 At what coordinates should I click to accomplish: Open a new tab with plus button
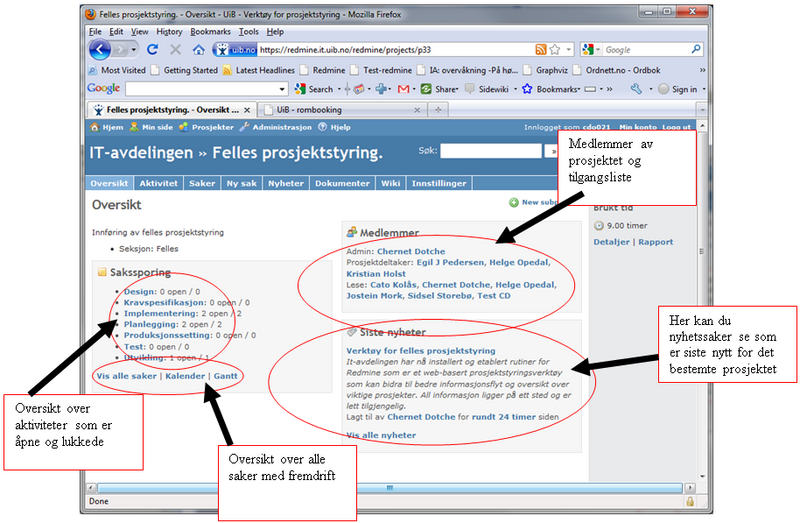[438, 110]
